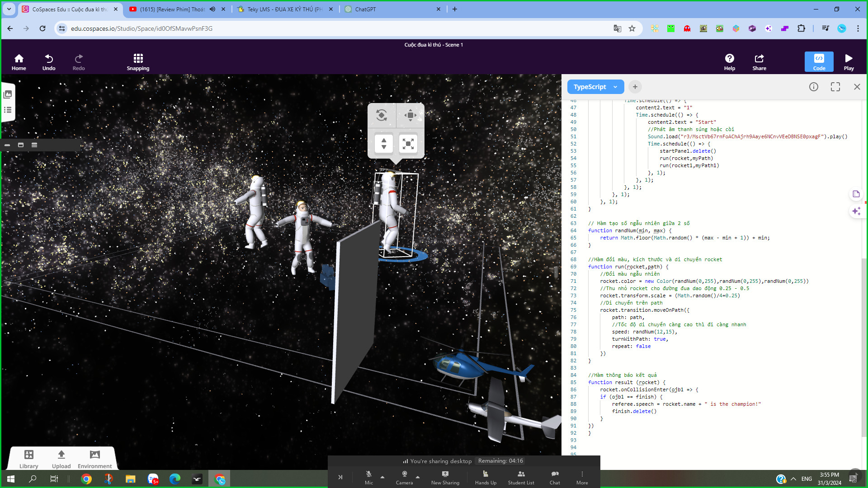This screenshot has height=488, width=868.
Task: Share the space
Action: [x=759, y=62]
